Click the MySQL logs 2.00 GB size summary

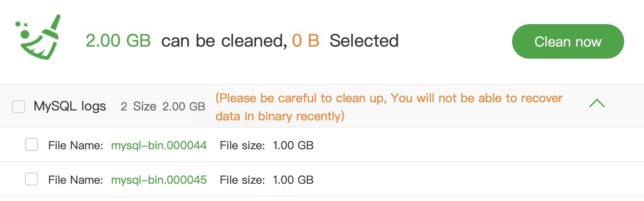(184, 107)
